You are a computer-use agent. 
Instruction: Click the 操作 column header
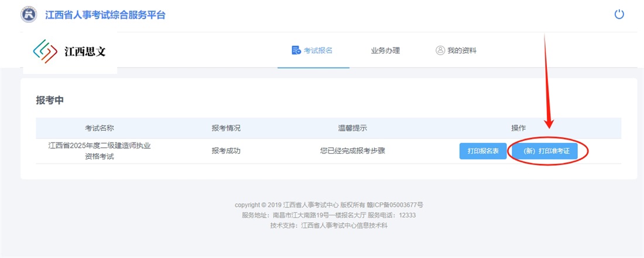[x=518, y=128]
